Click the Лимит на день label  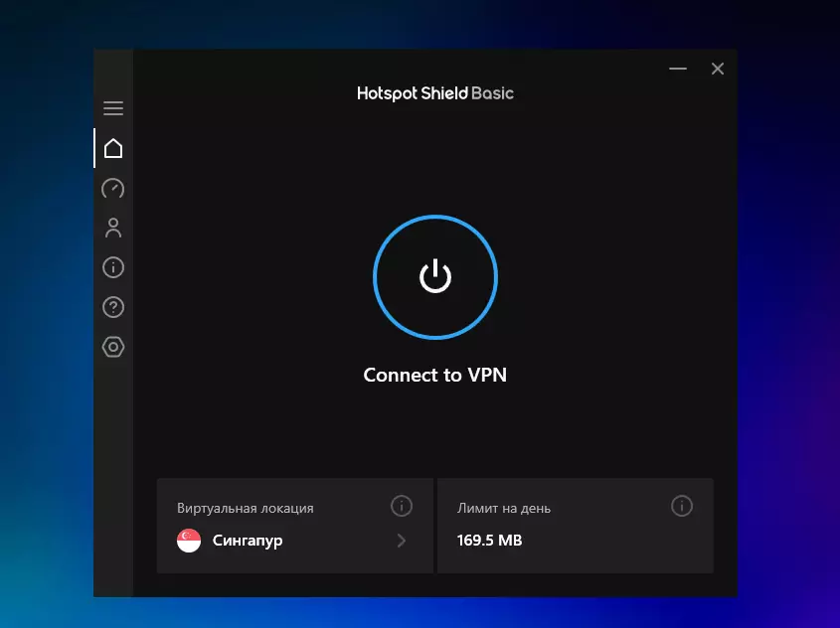click(x=504, y=508)
